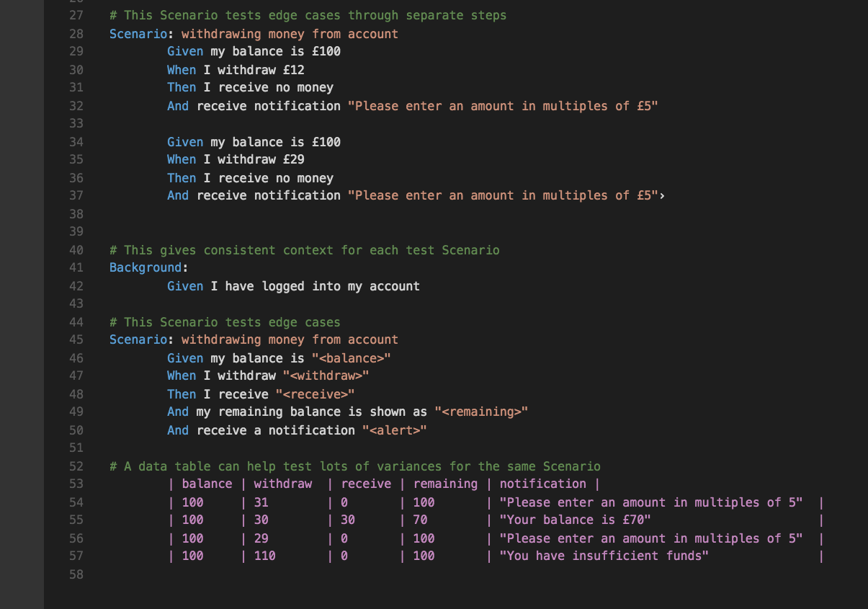Click the balance table header cell
Image resolution: width=868 pixels, height=609 pixels.
pyautogui.click(x=207, y=484)
